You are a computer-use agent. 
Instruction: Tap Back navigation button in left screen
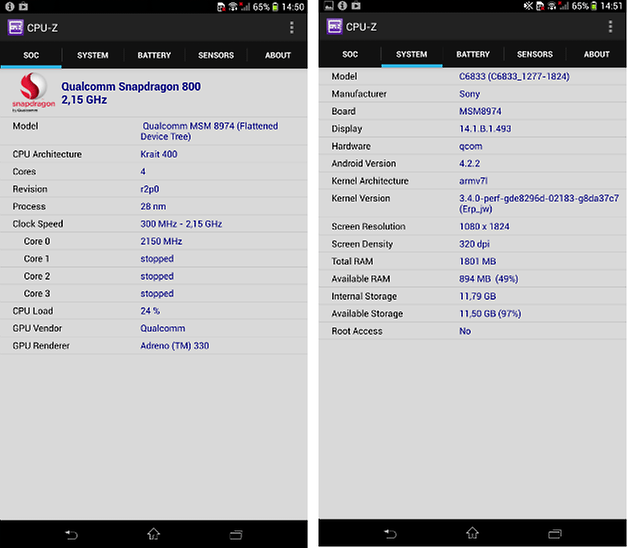(71, 534)
